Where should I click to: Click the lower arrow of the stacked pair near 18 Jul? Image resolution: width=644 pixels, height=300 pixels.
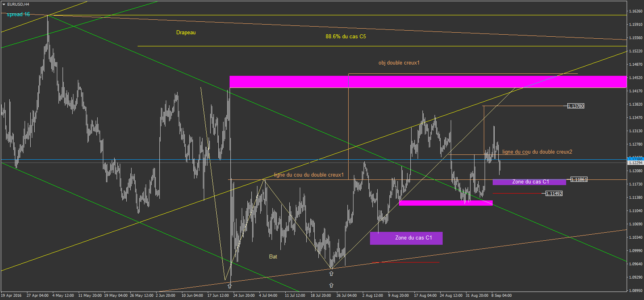(331, 285)
